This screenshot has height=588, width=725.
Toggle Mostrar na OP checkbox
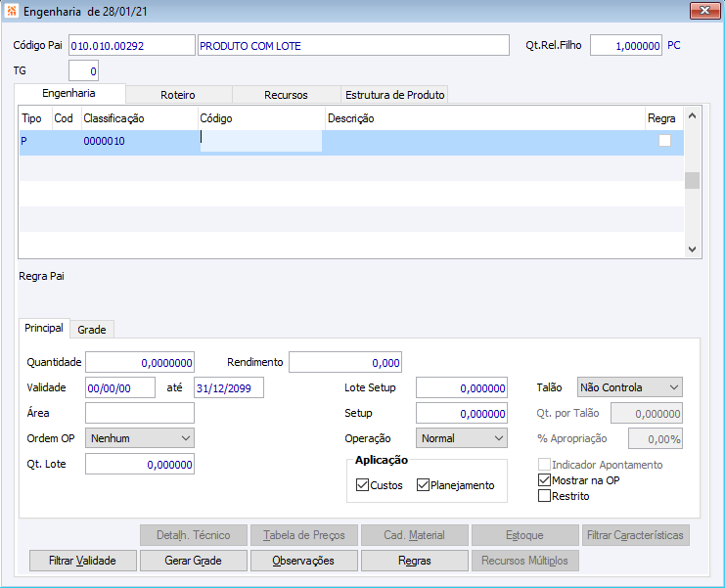pos(545,480)
